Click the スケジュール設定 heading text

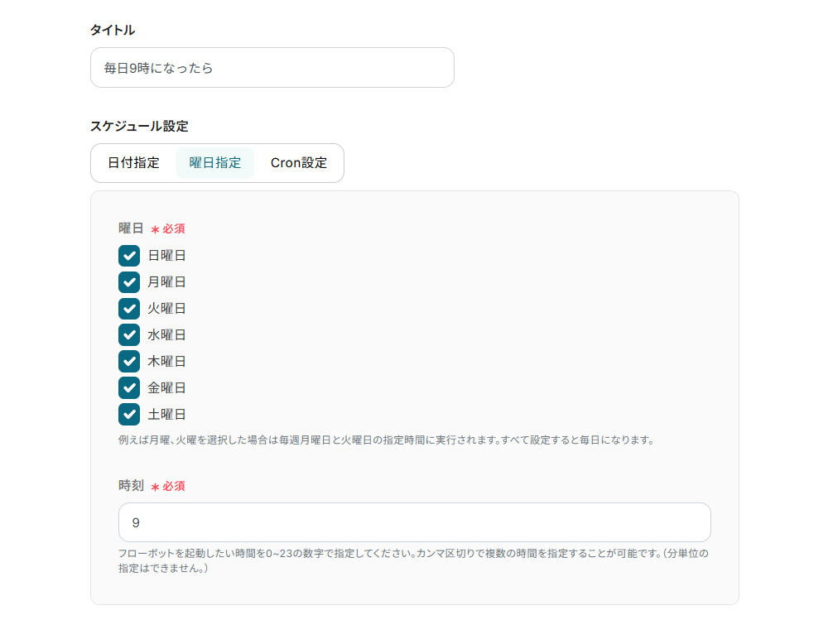(139, 126)
